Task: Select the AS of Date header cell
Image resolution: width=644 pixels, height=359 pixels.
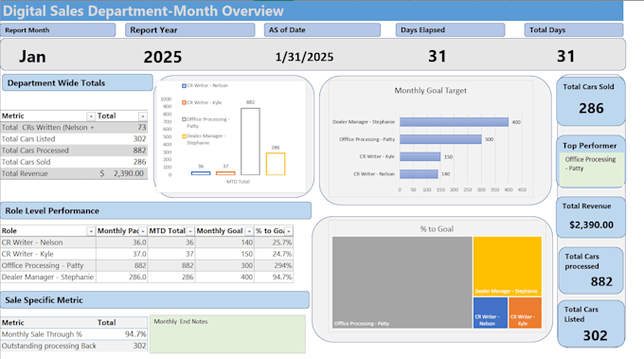Action: point(322,30)
